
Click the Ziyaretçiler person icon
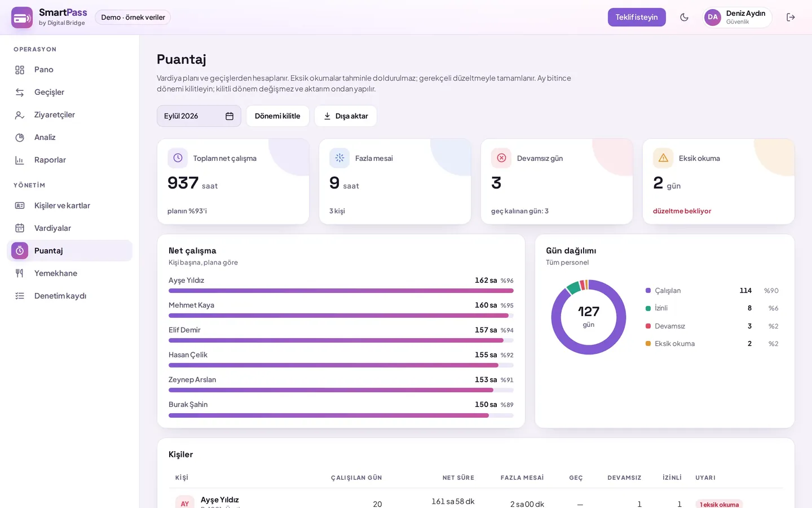[x=20, y=115]
